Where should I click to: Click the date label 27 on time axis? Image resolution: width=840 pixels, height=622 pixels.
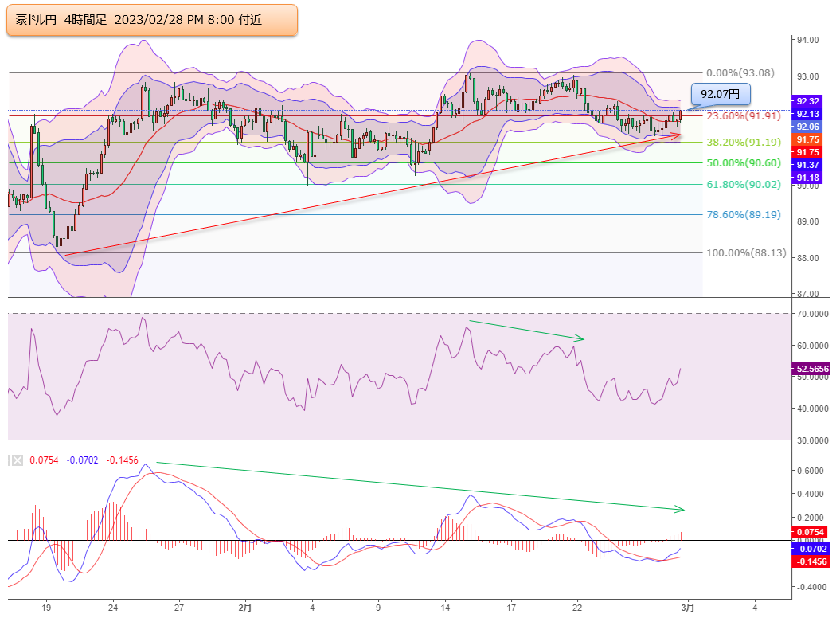179,608
